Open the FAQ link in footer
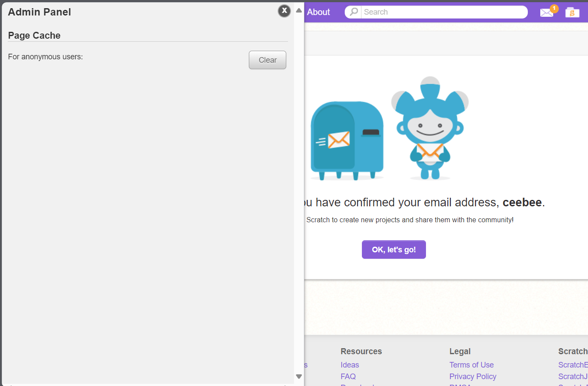Screen dimensions: 588x386 348,377
